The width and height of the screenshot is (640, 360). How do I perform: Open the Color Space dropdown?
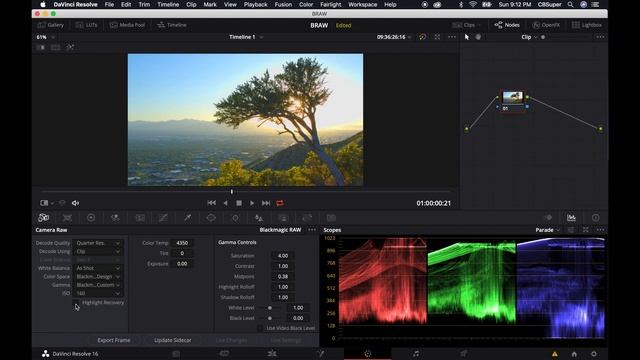pos(98,276)
